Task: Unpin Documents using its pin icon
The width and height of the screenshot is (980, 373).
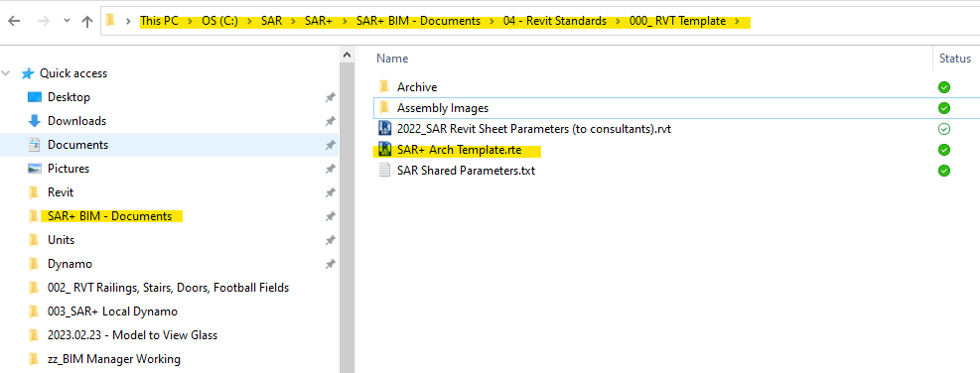Action: click(x=330, y=145)
